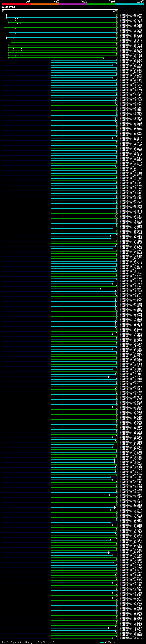This screenshot has width=146, height=644.
Task: Click label UniRef100_C6J9J9
Action: (131, 296)
